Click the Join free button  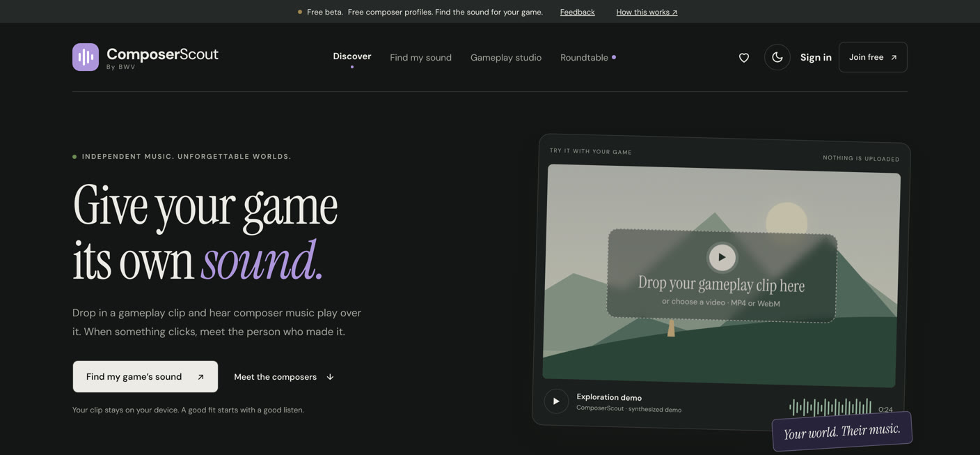pyautogui.click(x=873, y=57)
